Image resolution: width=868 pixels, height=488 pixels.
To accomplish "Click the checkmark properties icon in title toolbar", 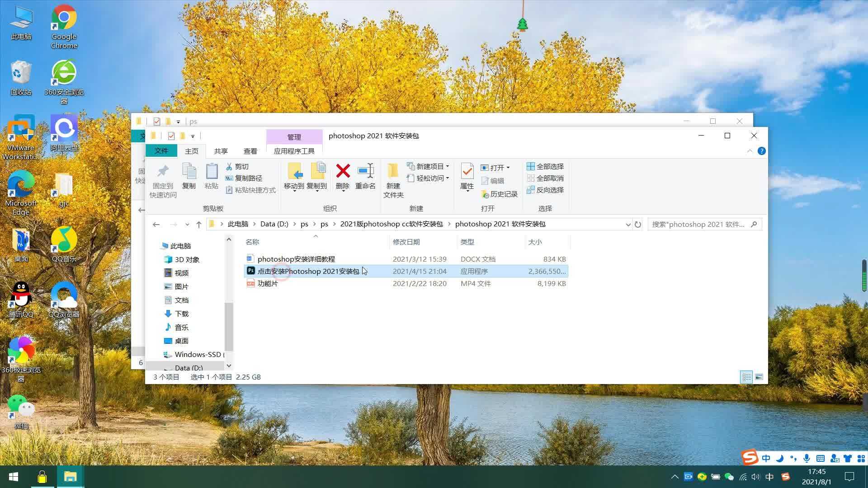I will (x=171, y=136).
